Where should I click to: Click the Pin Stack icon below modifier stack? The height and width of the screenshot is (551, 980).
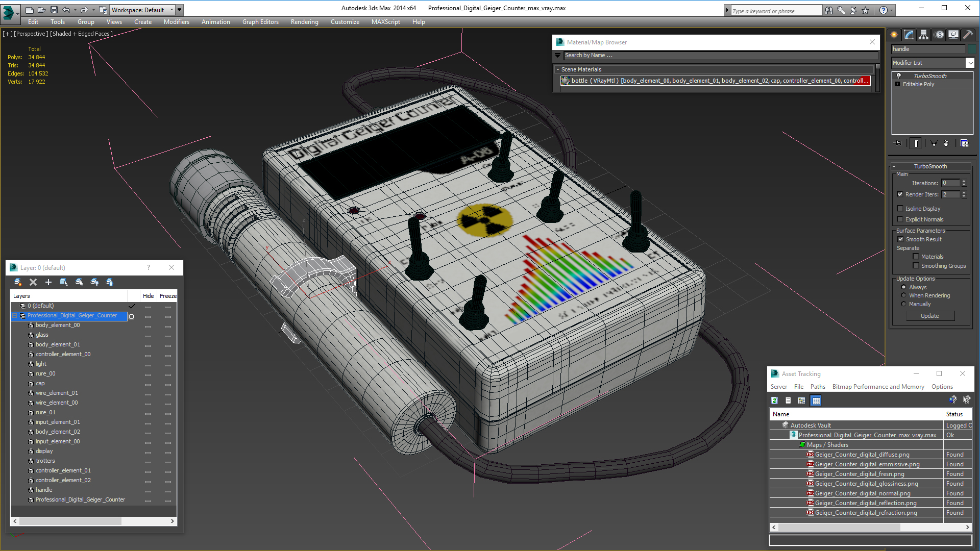[x=898, y=143]
